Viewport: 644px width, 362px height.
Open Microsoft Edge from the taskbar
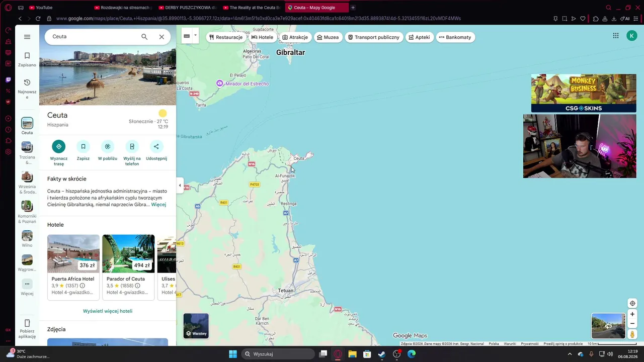412,354
